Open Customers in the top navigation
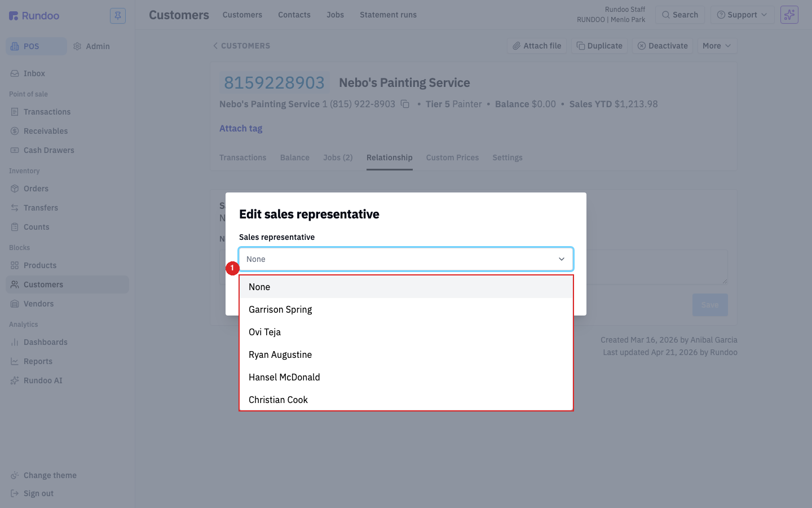Viewport: 812px width, 508px height. 242,15
